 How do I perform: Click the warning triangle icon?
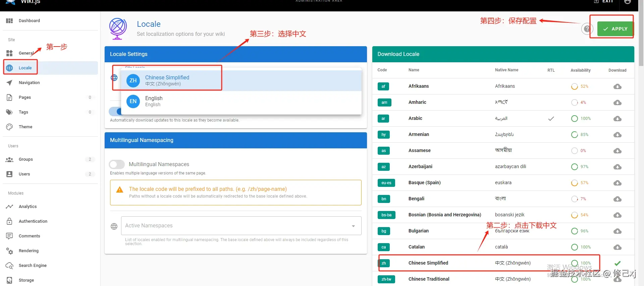tap(119, 190)
